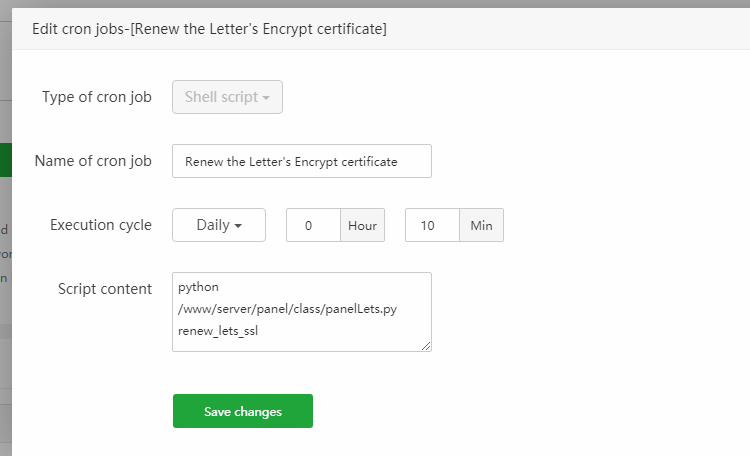Click the minute value input showing 10
Screen dimensions: 750x456
tap(431, 225)
